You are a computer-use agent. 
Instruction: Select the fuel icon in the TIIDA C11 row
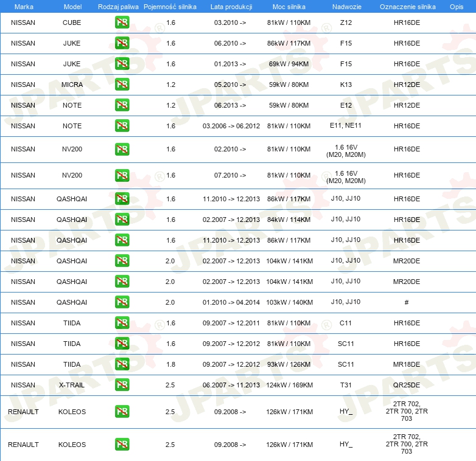coord(122,323)
